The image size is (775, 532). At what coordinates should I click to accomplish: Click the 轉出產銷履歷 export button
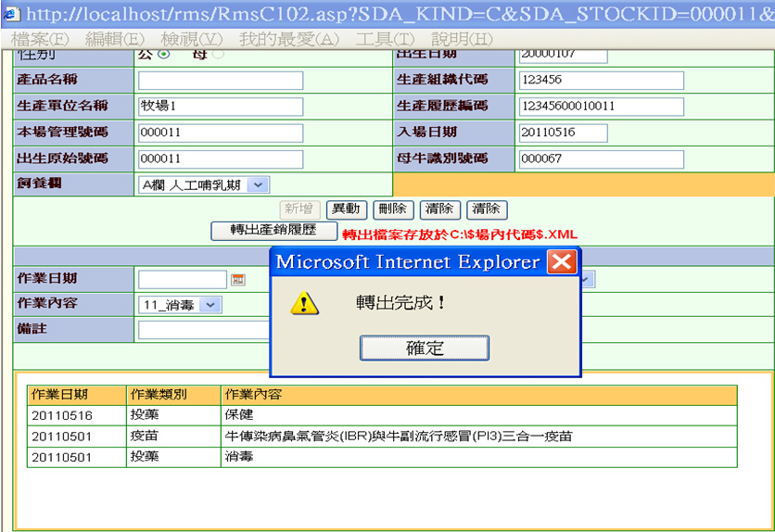click(273, 230)
